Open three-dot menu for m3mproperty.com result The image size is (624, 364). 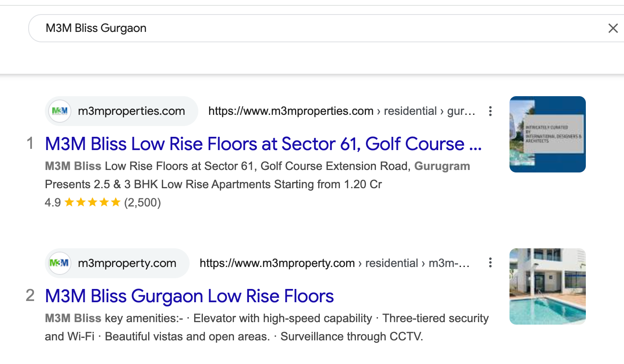click(490, 262)
